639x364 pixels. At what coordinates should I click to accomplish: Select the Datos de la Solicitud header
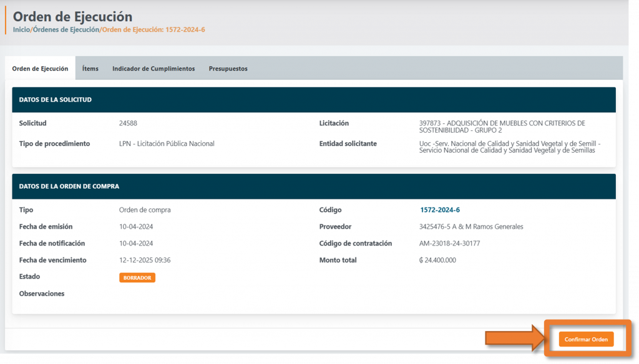click(56, 100)
